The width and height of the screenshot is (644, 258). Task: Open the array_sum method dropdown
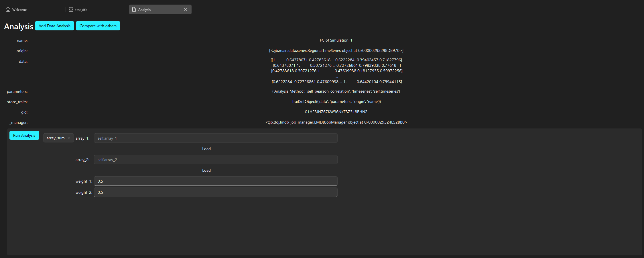click(x=58, y=138)
